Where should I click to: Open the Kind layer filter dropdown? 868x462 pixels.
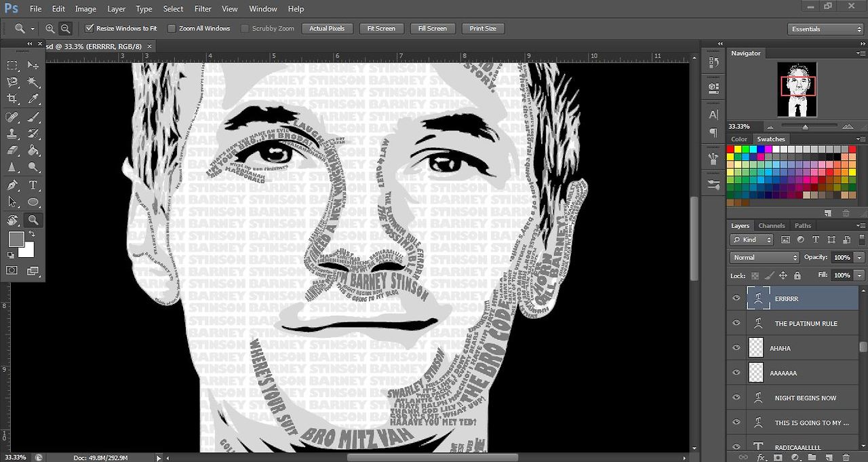pos(752,239)
